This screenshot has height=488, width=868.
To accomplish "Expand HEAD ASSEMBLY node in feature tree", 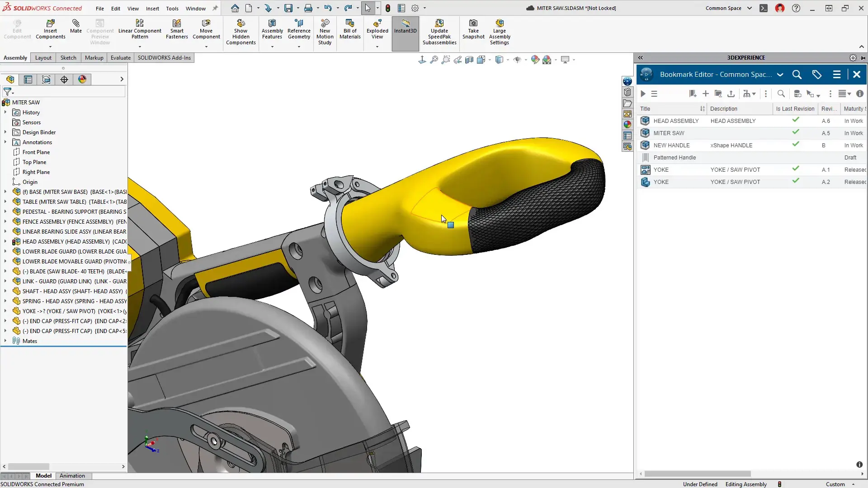I will tap(5, 241).
